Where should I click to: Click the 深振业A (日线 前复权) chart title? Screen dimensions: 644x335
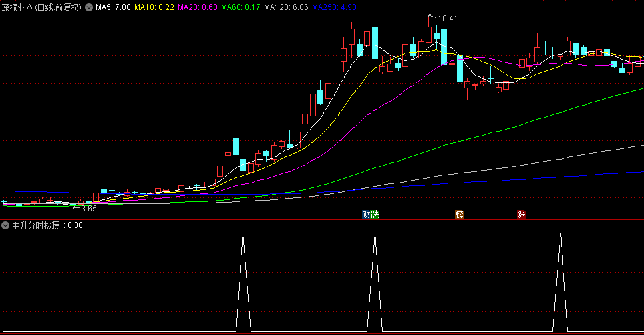click(41, 7)
